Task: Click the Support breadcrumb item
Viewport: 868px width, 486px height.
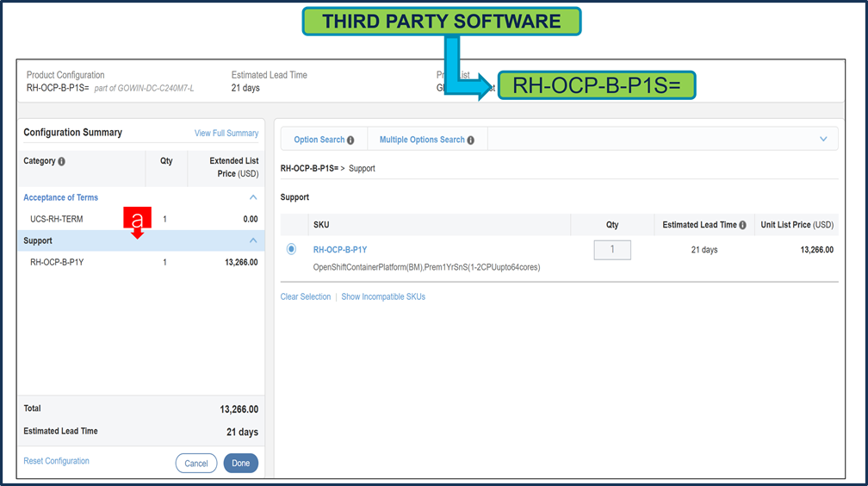Action: 362,169
